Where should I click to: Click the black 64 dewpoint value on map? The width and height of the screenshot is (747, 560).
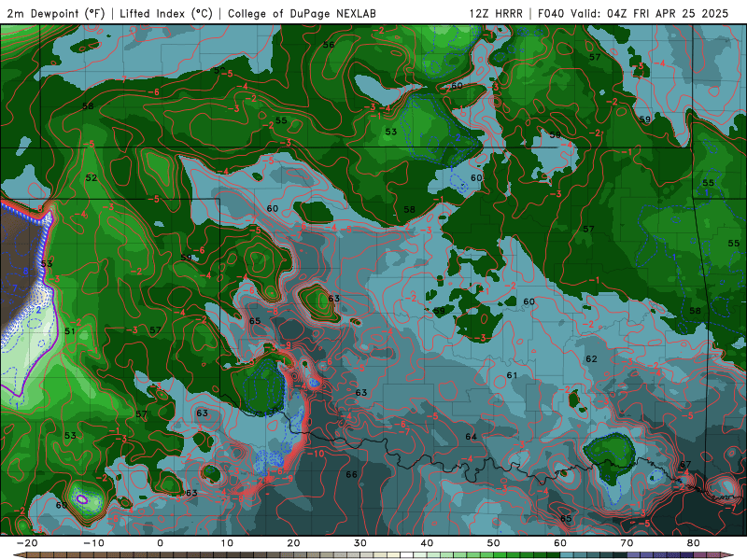pos(472,437)
